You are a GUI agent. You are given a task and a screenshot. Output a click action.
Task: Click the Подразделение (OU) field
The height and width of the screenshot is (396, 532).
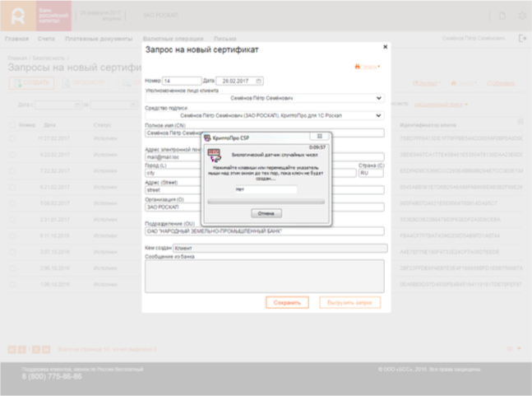point(265,231)
